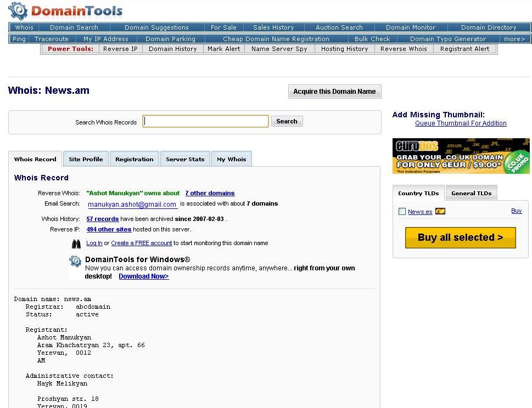The width and height of the screenshot is (532, 408).
Task: Switch to the Whois Record tab
Action: (35, 159)
